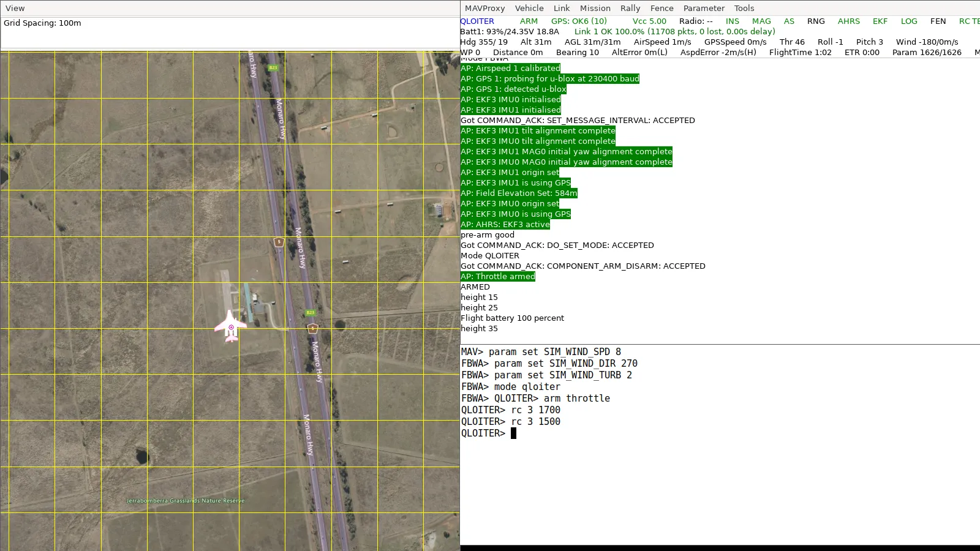The width and height of the screenshot is (980, 551).
Task: Click the Vcc 5.00 voltage reading
Action: pos(649,21)
